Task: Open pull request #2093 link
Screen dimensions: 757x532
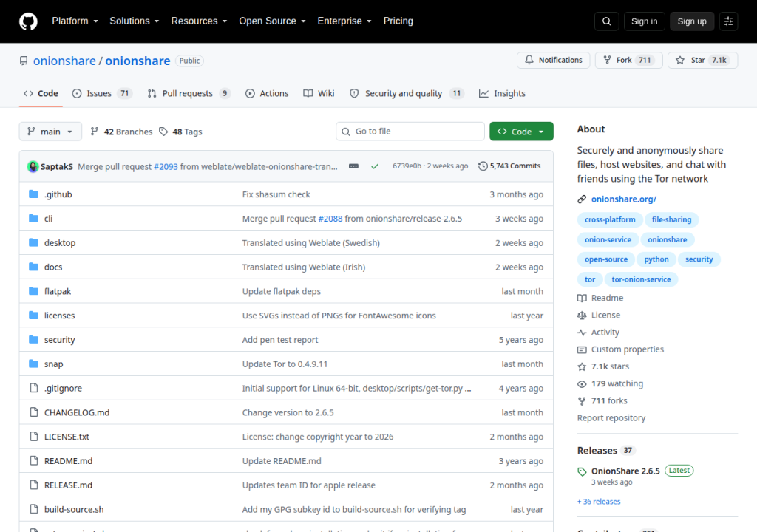Action: coord(166,166)
